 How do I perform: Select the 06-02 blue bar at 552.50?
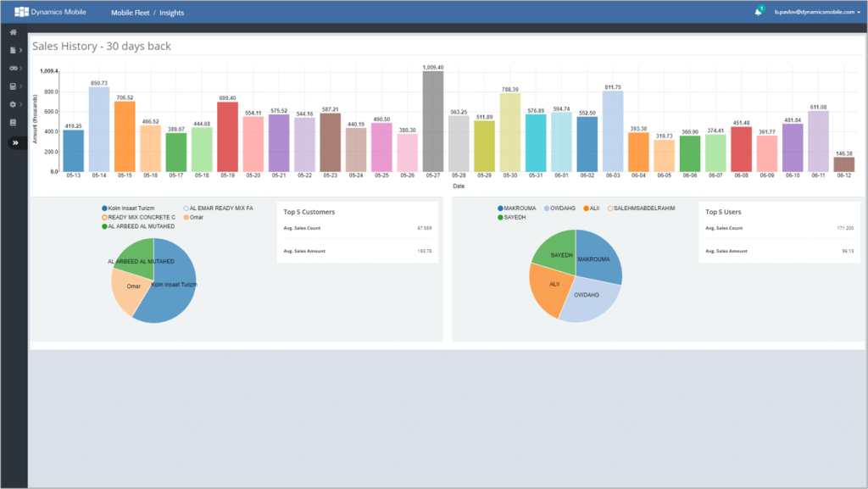tap(587, 144)
